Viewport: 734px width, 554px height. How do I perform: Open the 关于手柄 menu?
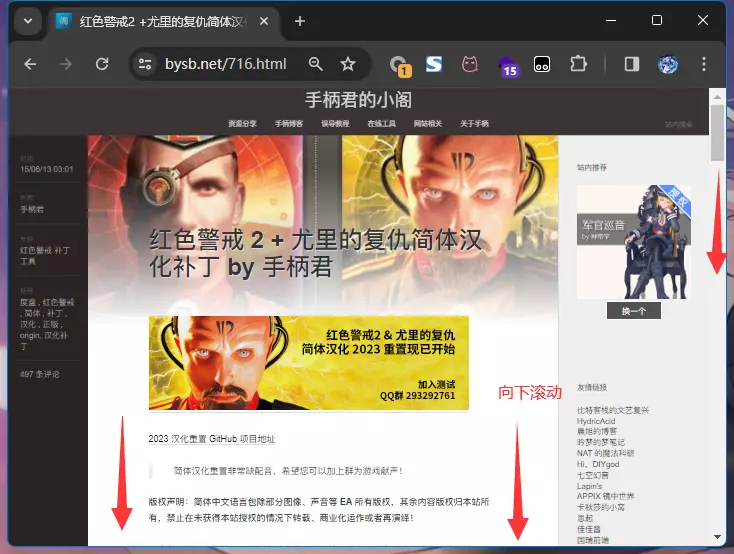[474, 124]
